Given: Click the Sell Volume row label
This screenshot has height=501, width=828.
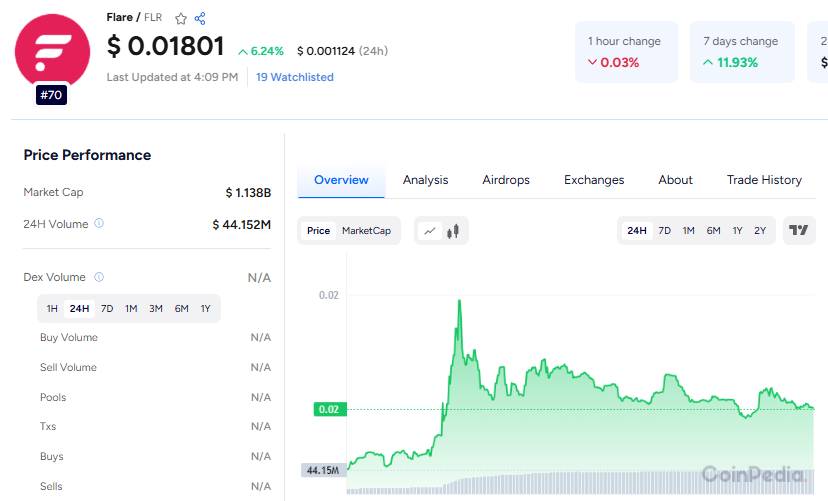Looking at the screenshot, I should pos(68,367).
